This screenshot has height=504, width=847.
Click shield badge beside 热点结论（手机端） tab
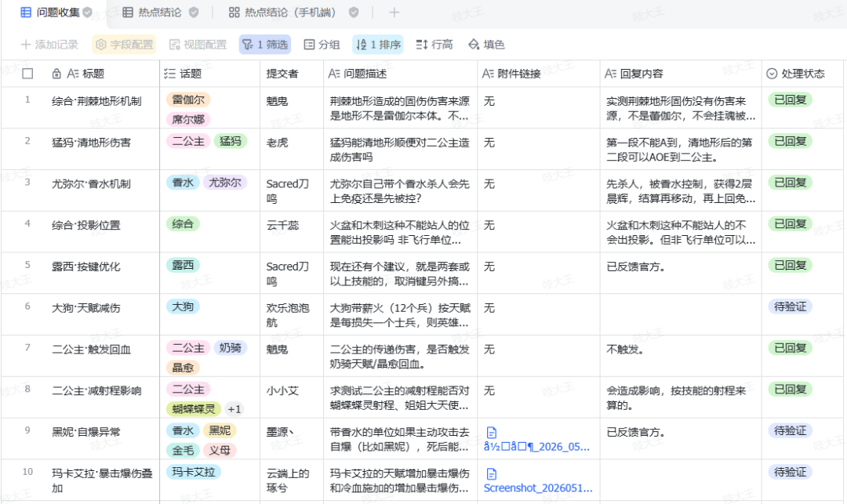[x=354, y=12]
